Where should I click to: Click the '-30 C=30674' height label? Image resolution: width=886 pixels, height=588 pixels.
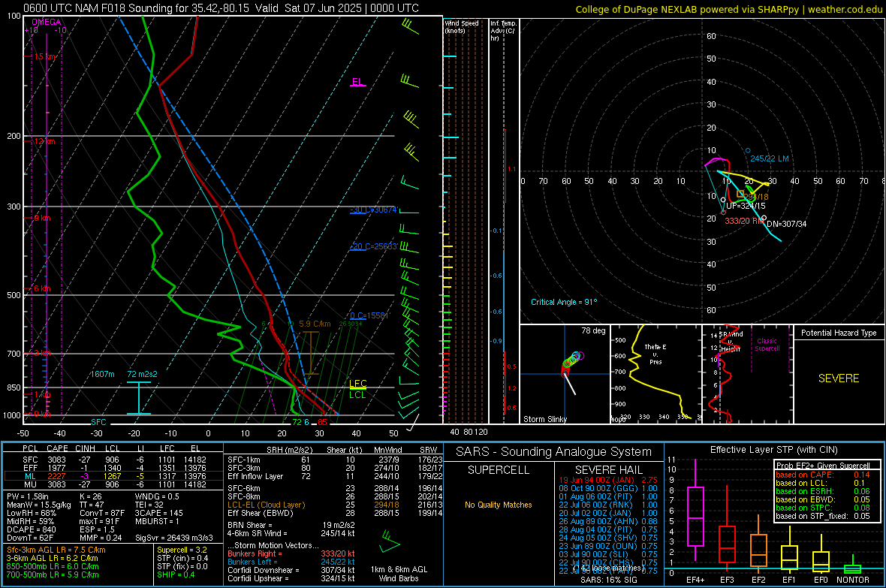374,210
